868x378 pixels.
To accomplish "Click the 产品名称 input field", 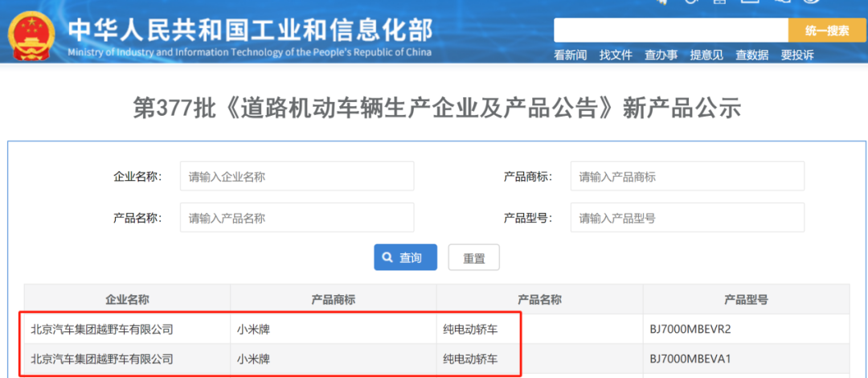I will point(297,217).
